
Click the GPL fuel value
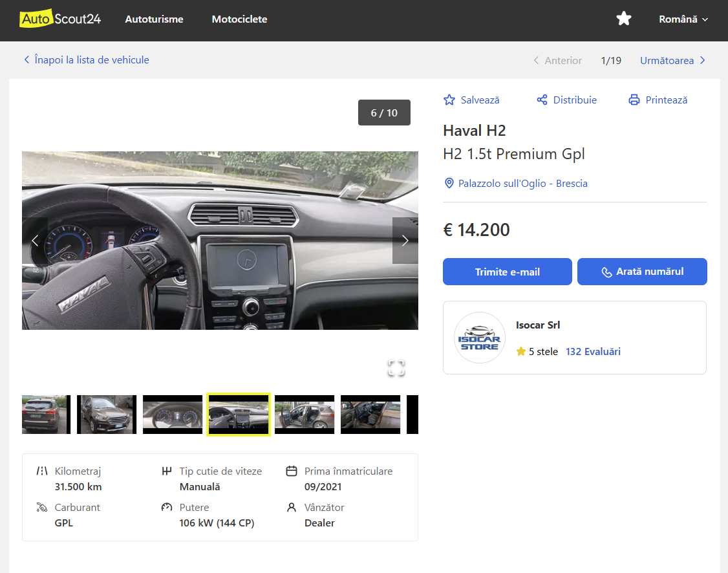pyautogui.click(x=63, y=523)
